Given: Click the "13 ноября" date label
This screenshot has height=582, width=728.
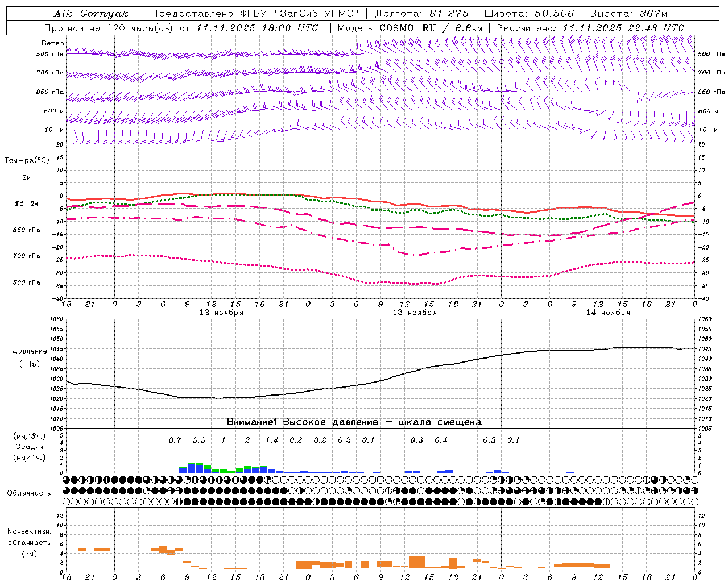Looking at the screenshot, I should (415, 313).
